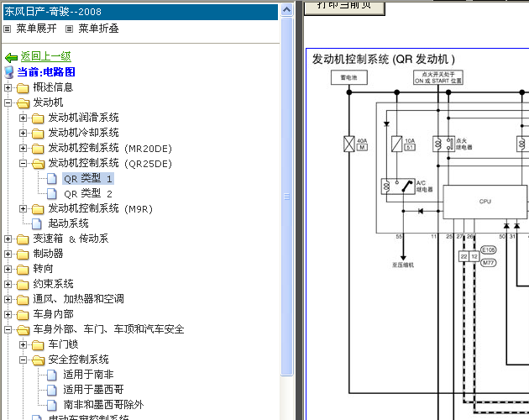Click the 通风、加热器和空调 folder icon
Viewport: 529px width, 420px height.
(x=23, y=300)
